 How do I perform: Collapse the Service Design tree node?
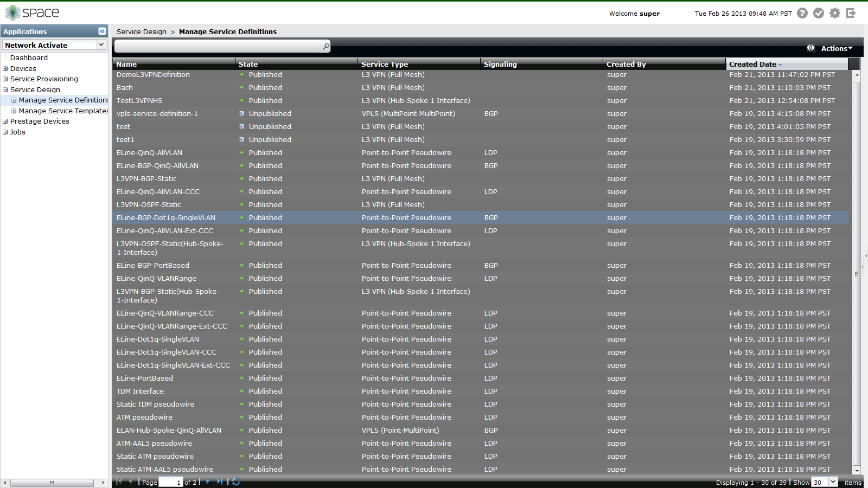[5, 90]
